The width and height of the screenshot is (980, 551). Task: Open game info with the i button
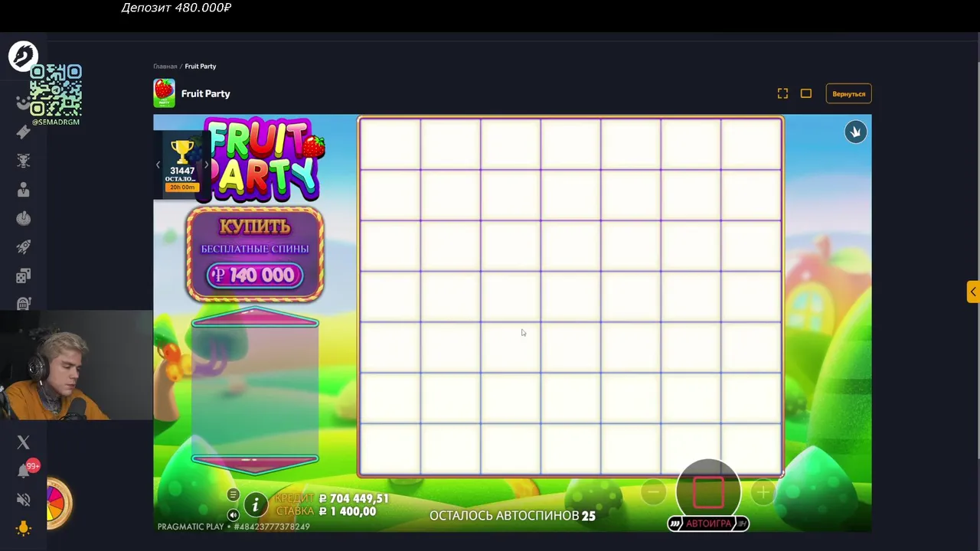[x=256, y=504]
